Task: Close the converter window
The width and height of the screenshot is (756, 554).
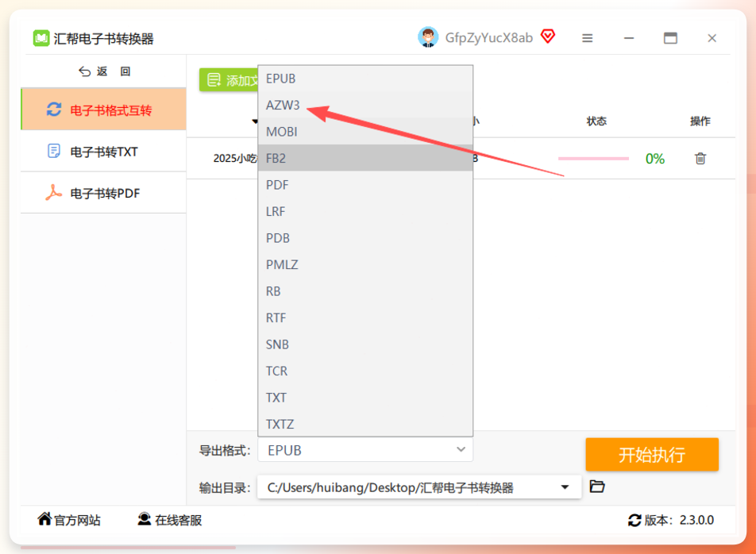Action: pos(712,38)
